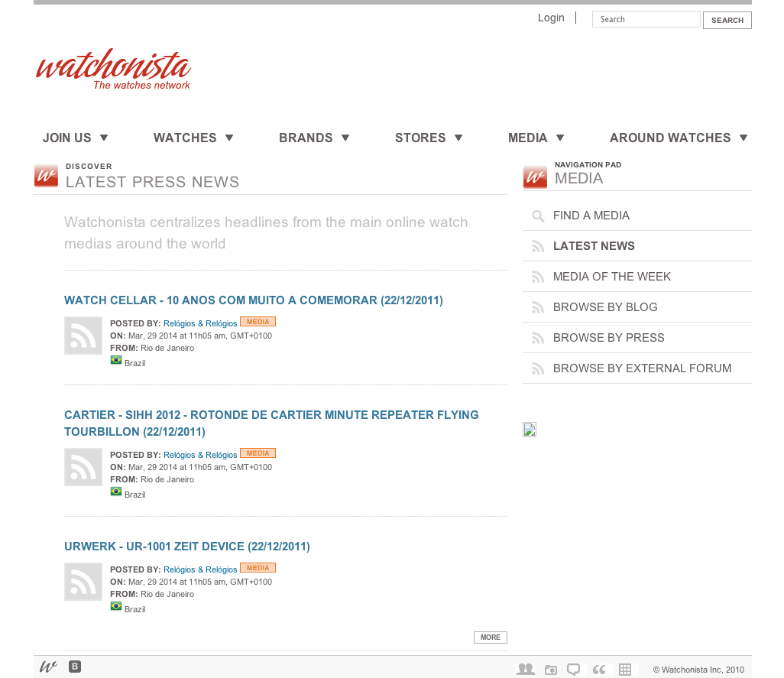Click the red W icon beside Latest Press News

(46, 176)
